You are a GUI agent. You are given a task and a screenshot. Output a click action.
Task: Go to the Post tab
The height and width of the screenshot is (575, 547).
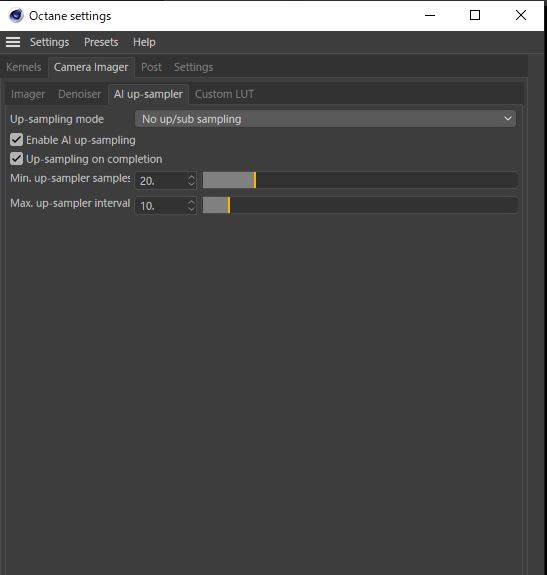(x=151, y=67)
